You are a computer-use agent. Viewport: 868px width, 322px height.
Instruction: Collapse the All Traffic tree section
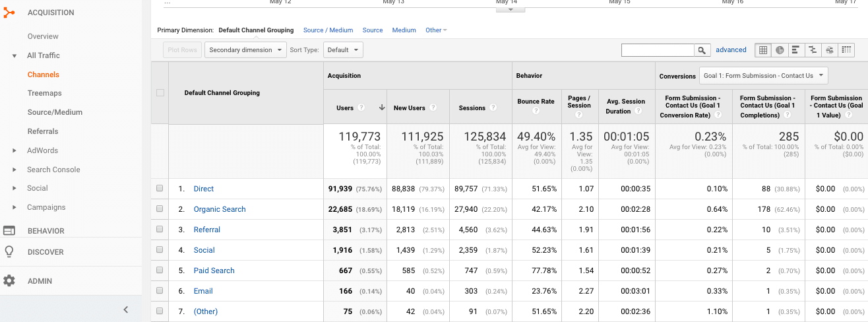[15, 56]
